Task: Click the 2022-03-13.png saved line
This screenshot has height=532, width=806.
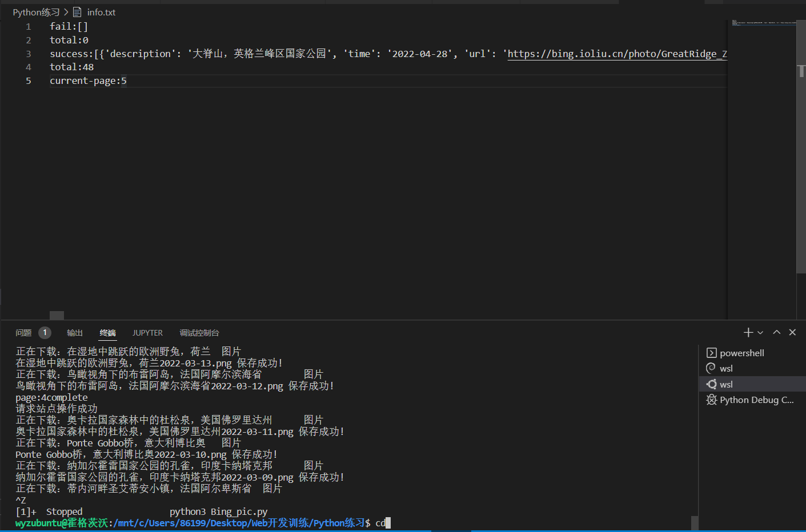Action: [x=149, y=363]
